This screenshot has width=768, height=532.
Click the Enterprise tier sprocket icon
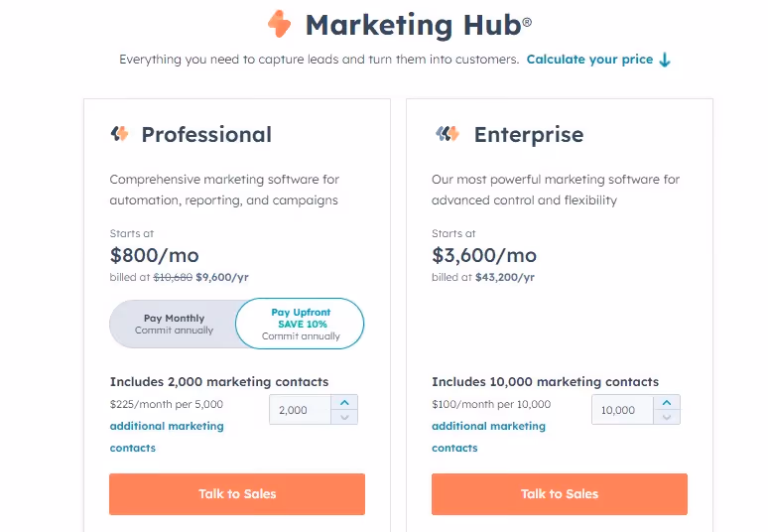pos(448,133)
